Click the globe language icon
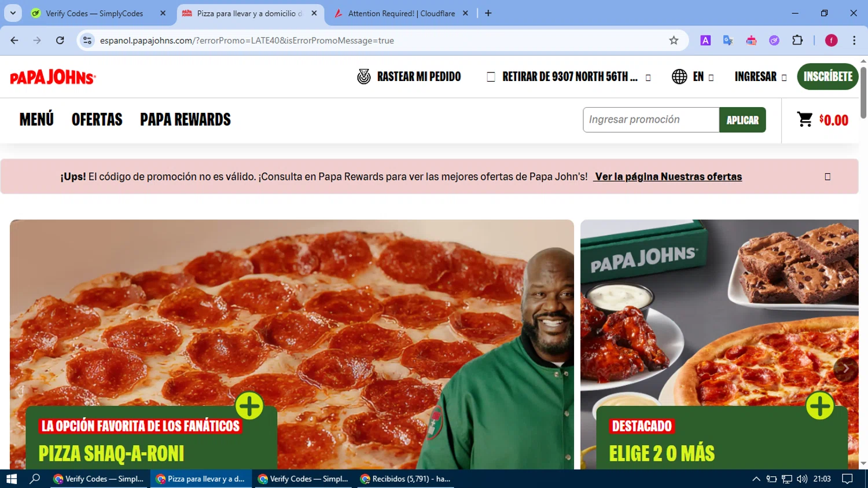This screenshot has height=488, width=868. (679, 76)
